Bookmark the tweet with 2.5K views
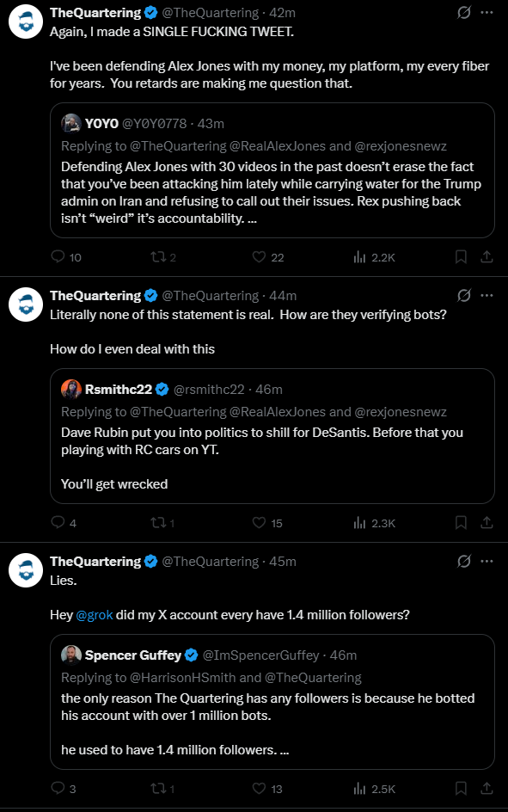508x812 pixels. tap(461, 789)
